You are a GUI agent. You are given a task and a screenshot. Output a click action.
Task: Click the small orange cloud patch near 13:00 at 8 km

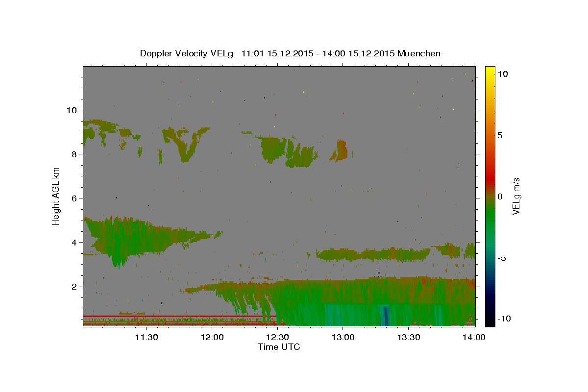[340, 150]
